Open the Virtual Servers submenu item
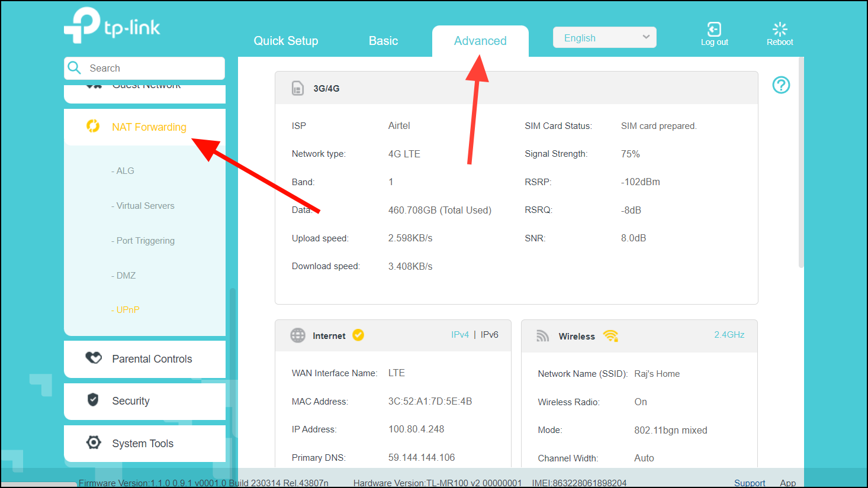The width and height of the screenshot is (868, 488). pos(143,206)
